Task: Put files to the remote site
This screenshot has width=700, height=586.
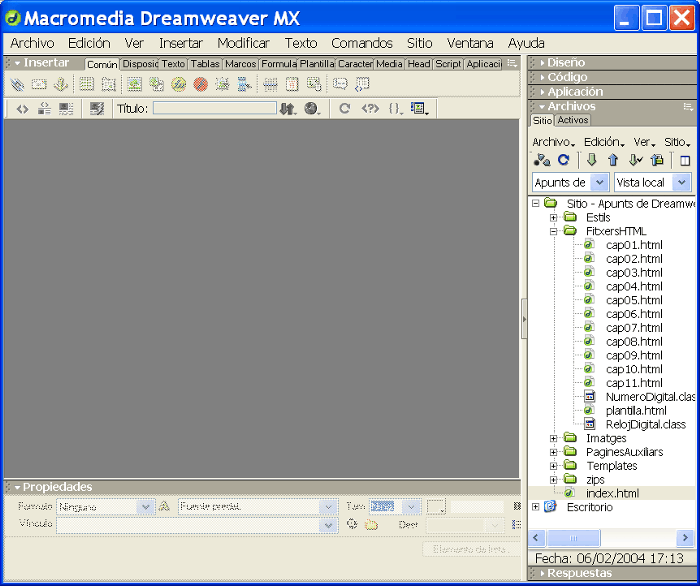Action: [x=613, y=160]
